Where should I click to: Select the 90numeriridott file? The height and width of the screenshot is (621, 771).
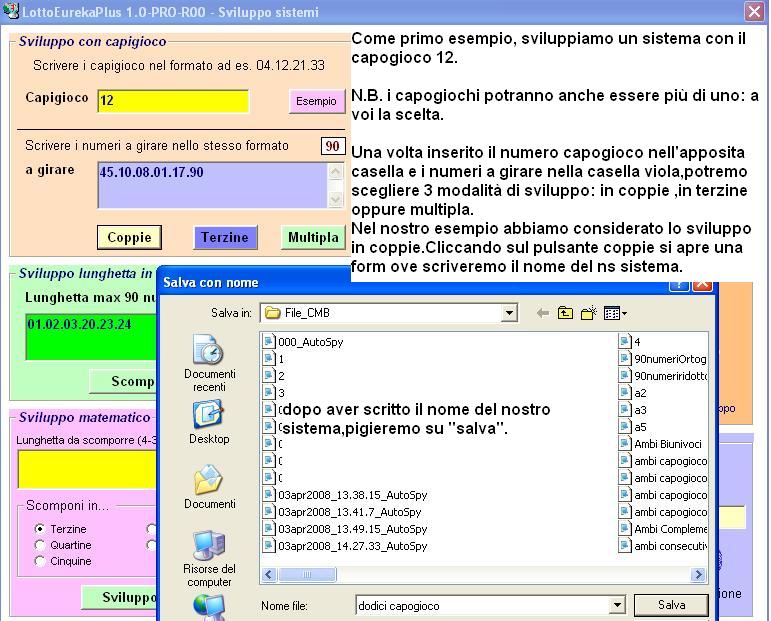pyautogui.click(x=663, y=376)
